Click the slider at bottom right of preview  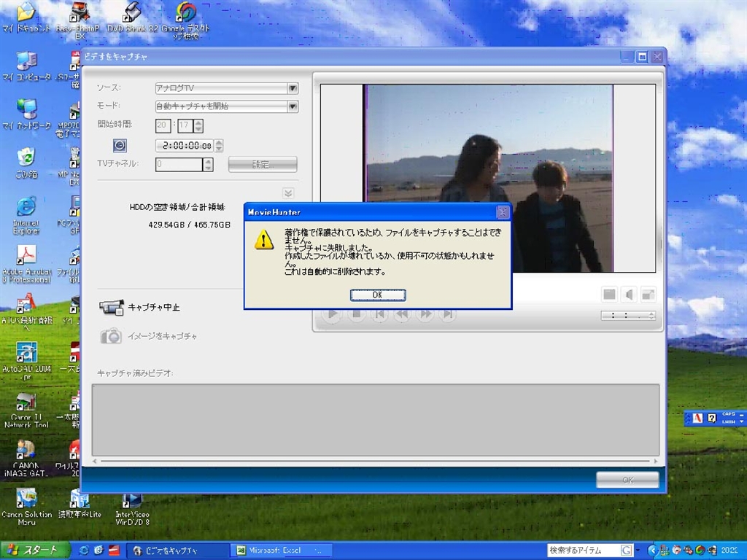point(627,316)
